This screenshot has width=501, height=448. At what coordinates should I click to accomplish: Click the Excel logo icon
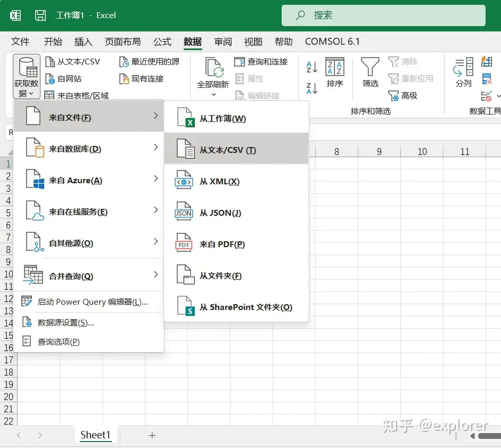(x=15, y=15)
